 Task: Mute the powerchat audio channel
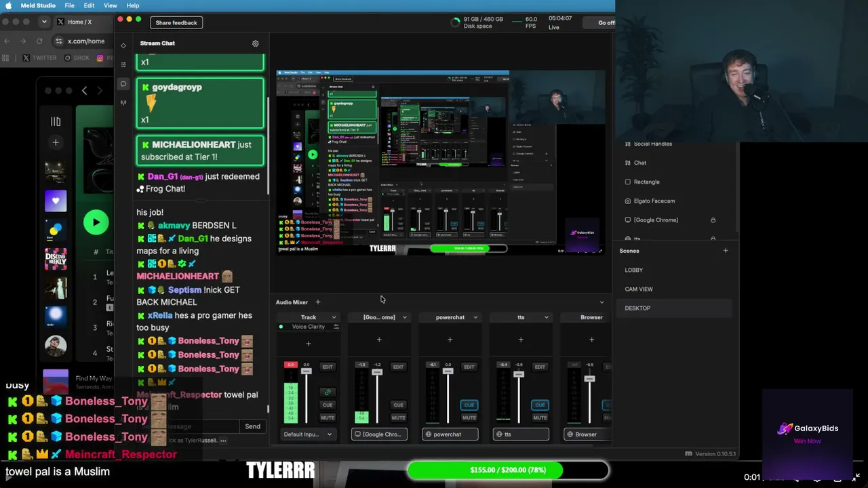point(469,418)
